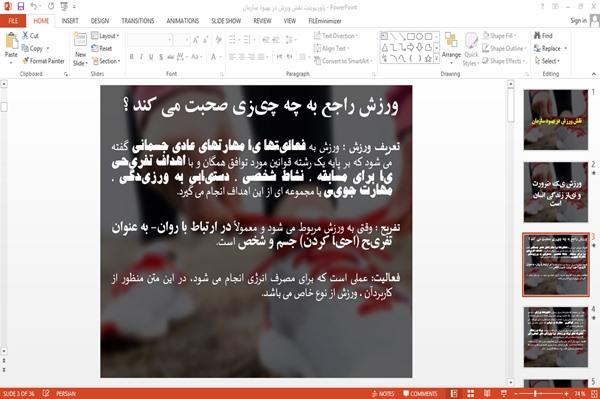Toggle Bold formatting
600x399 pixels.
click(x=132, y=57)
